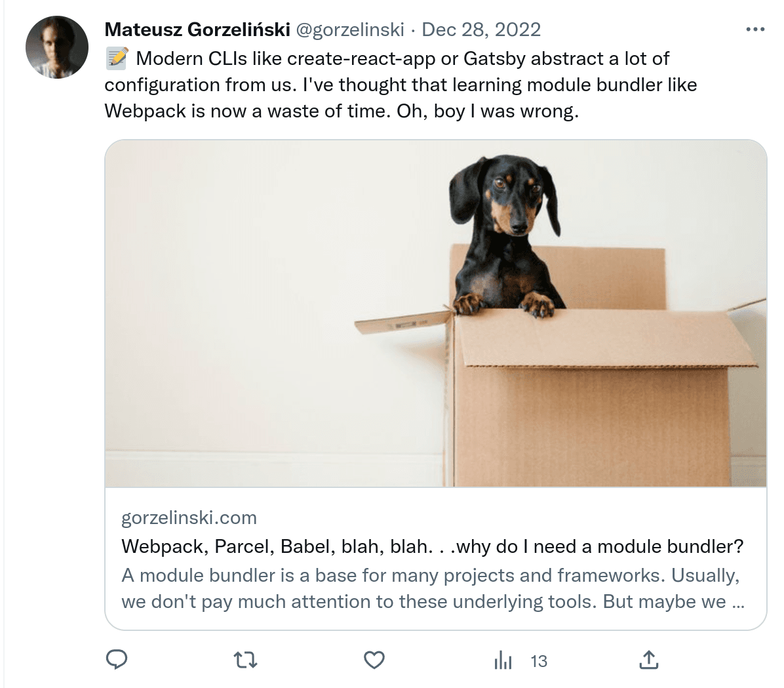Viewport: 784px width, 688px height.
Task: Click the reply speech bubble icon
Action: pos(117,660)
